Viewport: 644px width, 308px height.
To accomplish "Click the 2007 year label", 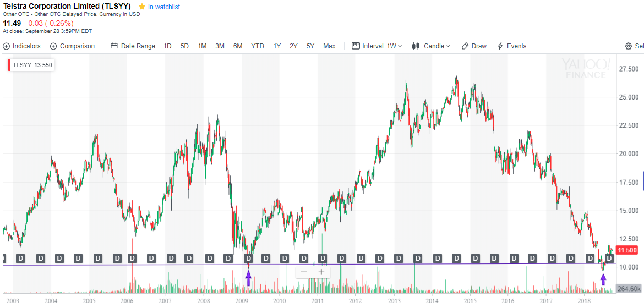I will (165, 301).
